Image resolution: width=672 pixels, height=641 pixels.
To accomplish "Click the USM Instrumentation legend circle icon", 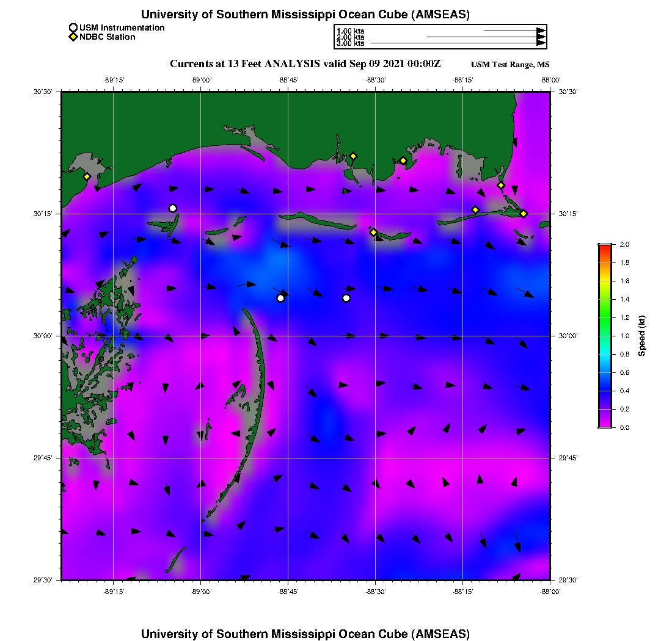I will (x=73, y=27).
